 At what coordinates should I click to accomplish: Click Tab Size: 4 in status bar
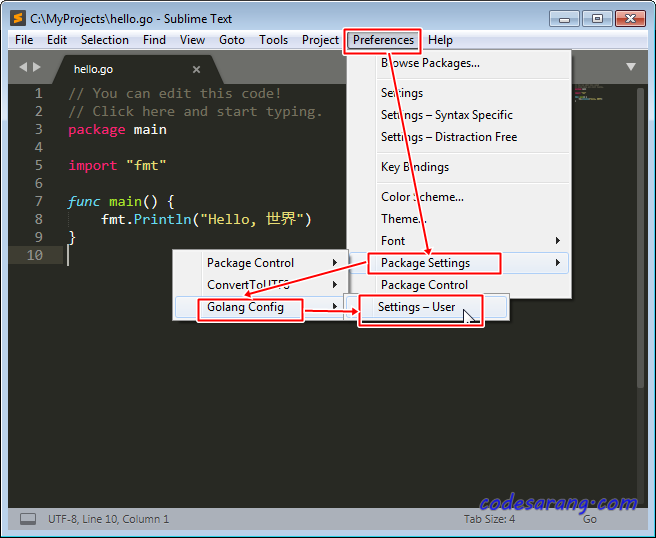489,519
